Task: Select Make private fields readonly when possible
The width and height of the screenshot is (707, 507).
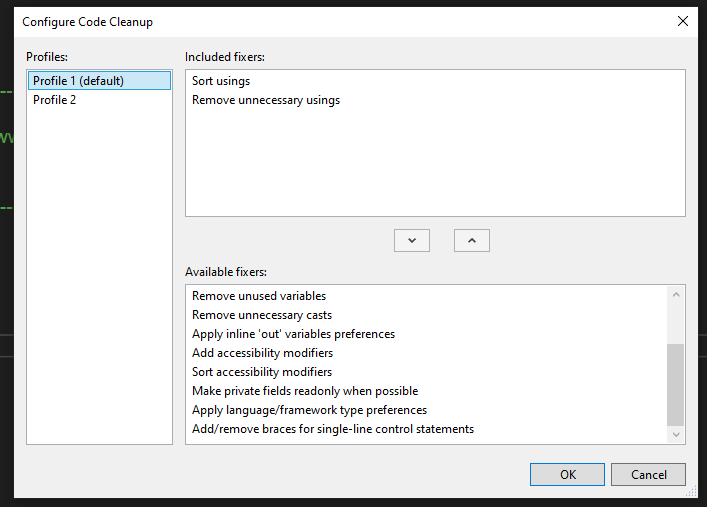Action: 305,391
